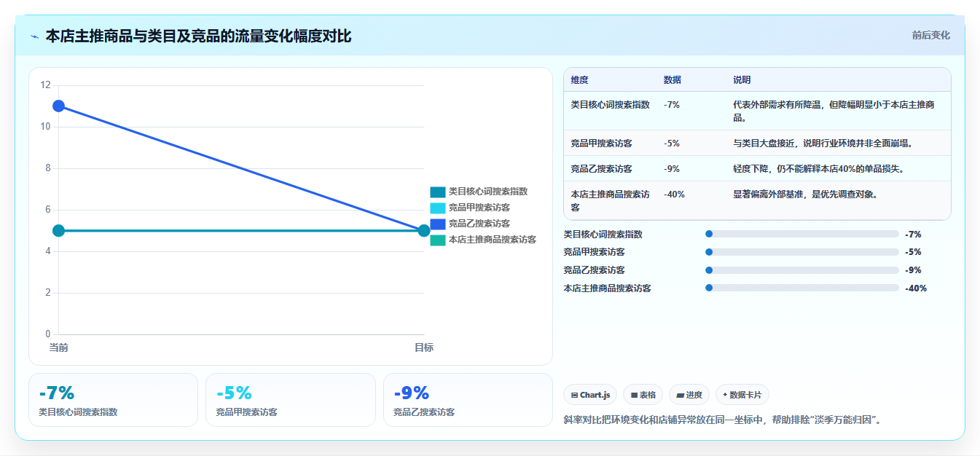Click the -9% cell in the table

[x=672, y=169]
